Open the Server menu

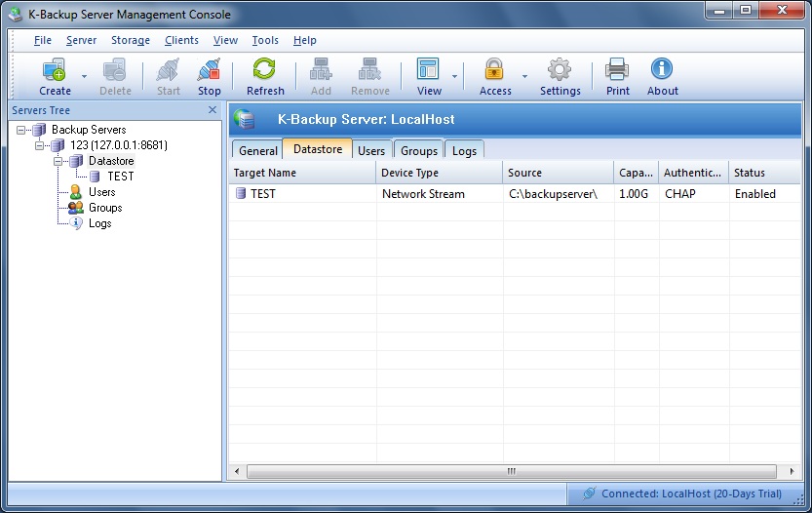81,40
